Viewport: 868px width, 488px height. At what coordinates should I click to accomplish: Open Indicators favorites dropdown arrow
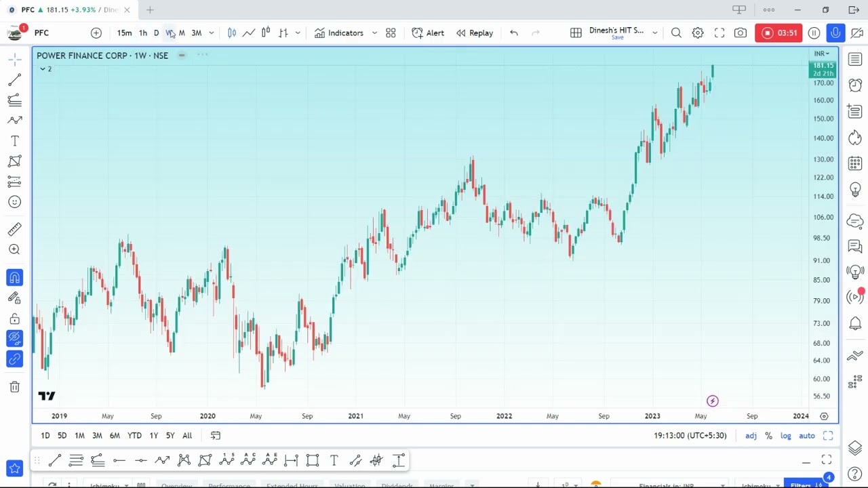pos(374,33)
